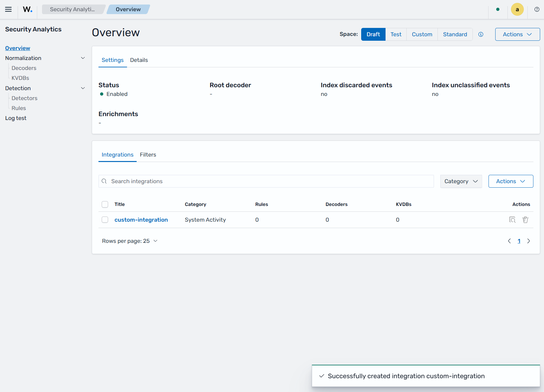Collapse the Detection section
544x392 pixels.
pyautogui.click(x=83, y=88)
